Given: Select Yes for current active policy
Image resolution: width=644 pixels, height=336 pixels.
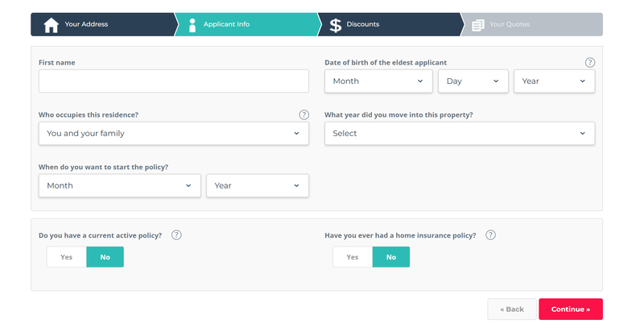Looking at the screenshot, I should coord(67,257).
